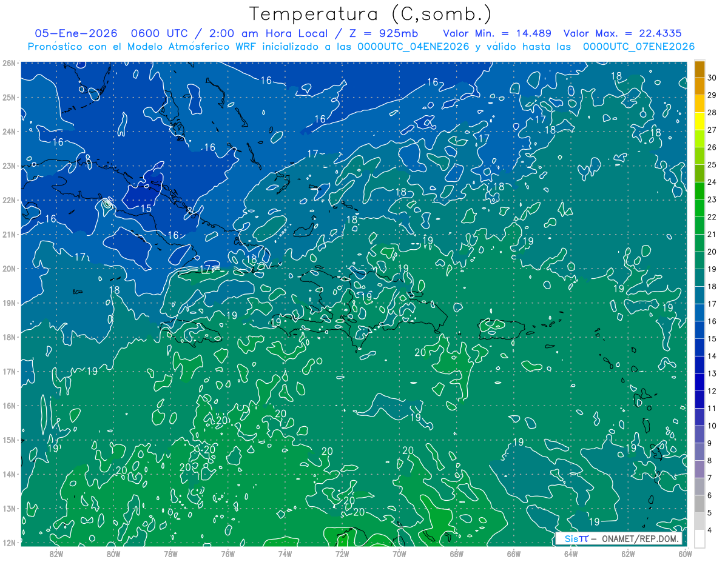Click the 21N latitude axis label
Screen dimensions: 728x562
click(8, 234)
